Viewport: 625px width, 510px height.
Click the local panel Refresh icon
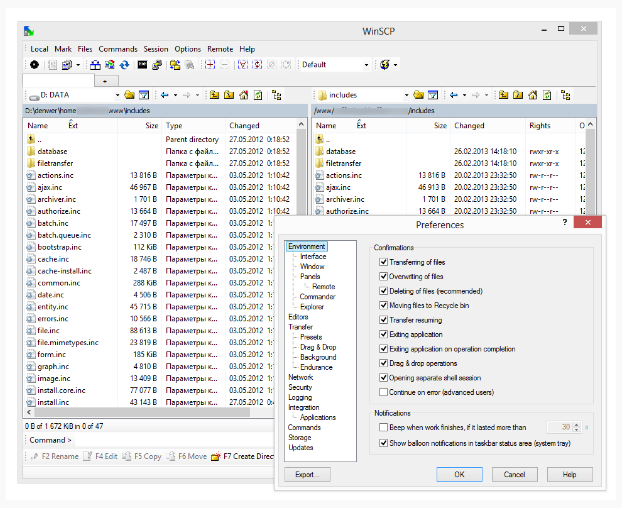click(258, 95)
